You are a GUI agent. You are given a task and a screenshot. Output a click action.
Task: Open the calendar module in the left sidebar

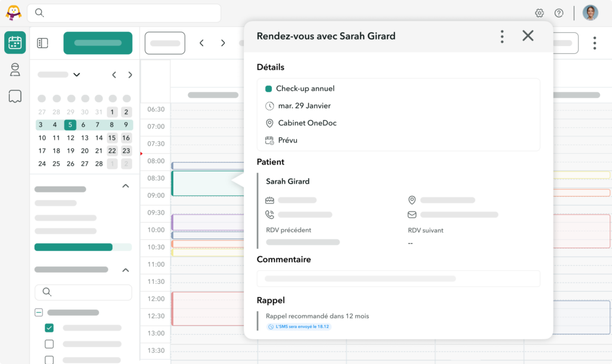pyautogui.click(x=14, y=42)
